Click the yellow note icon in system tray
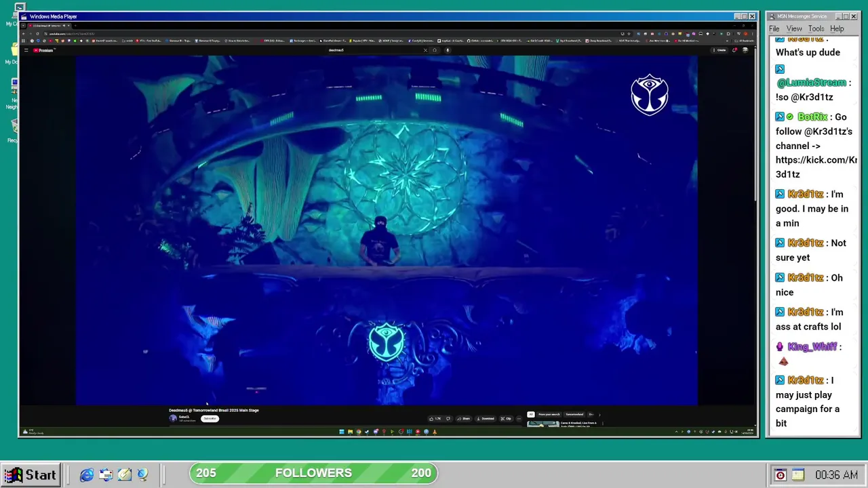Image resolution: width=868 pixels, height=488 pixels. (797, 475)
